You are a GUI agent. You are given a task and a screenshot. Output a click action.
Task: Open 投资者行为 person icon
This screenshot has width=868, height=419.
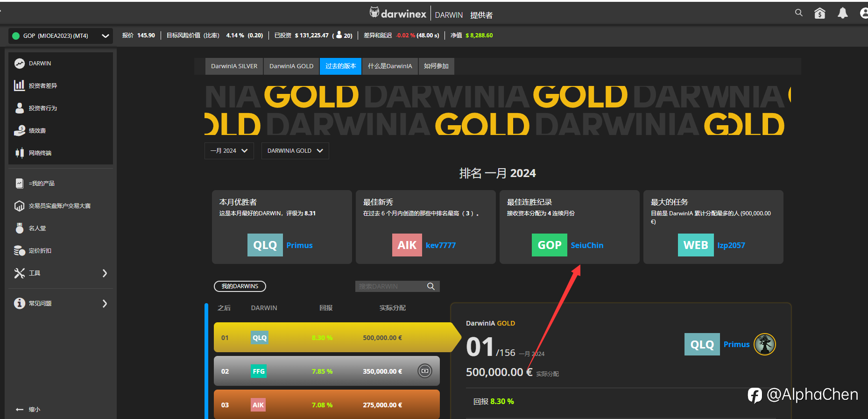(19, 108)
